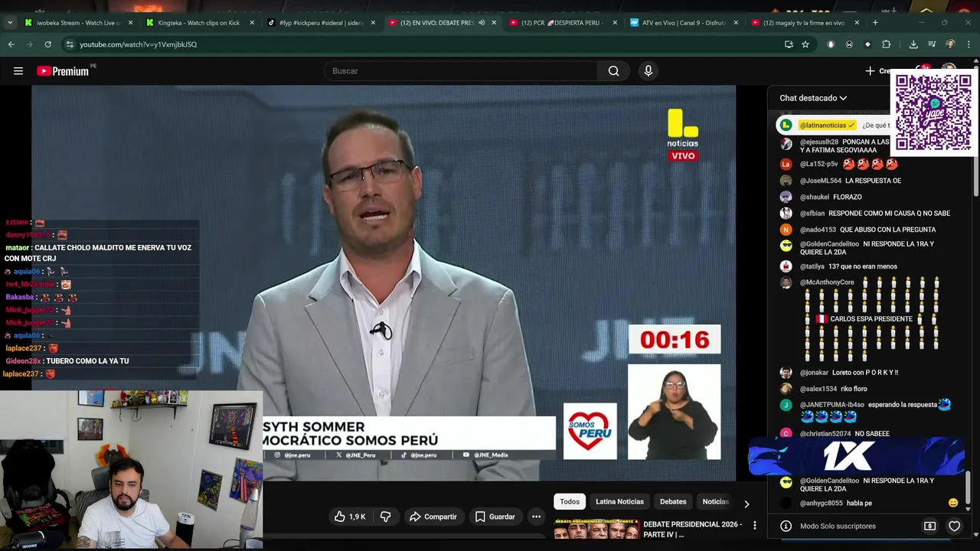Close the ATV en Vivo tab
The height and width of the screenshot is (551, 980).
pyautogui.click(x=736, y=23)
